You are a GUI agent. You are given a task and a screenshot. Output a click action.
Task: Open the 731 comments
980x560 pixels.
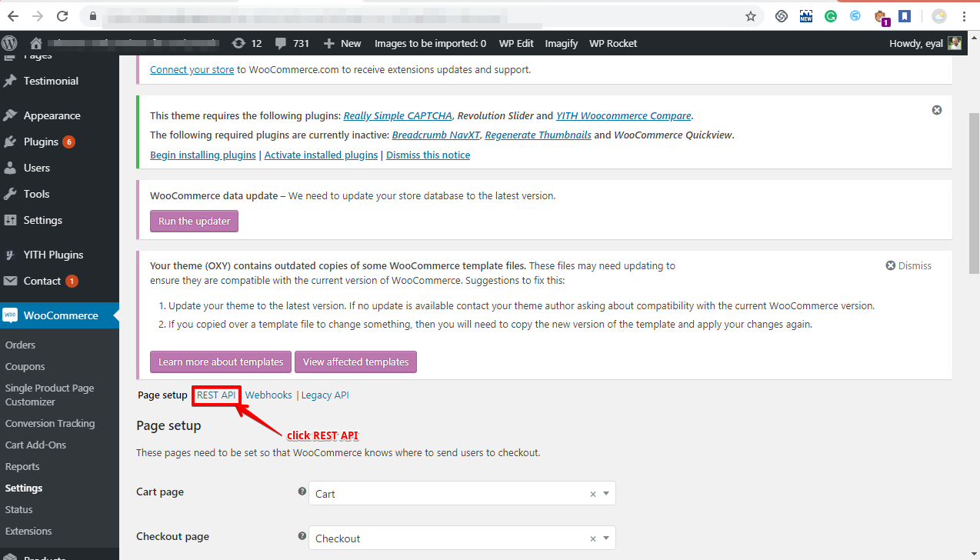[x=292, y=43]
